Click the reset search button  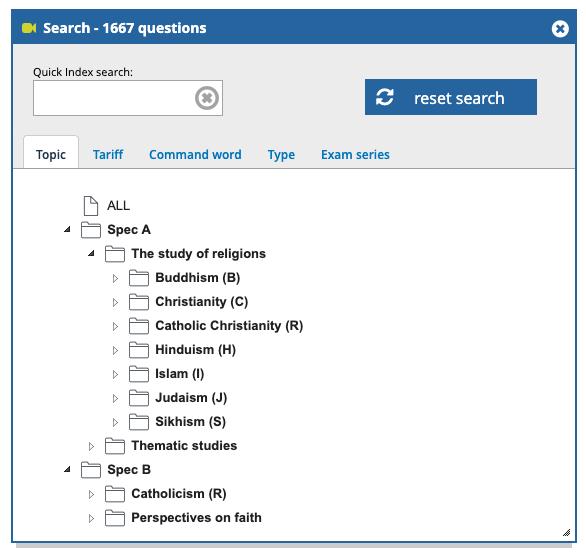[x=451, y=97]
